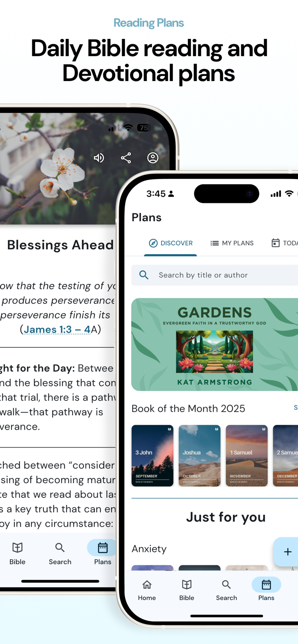Tap the Home icon in the bottom bar

pos(147,584)
